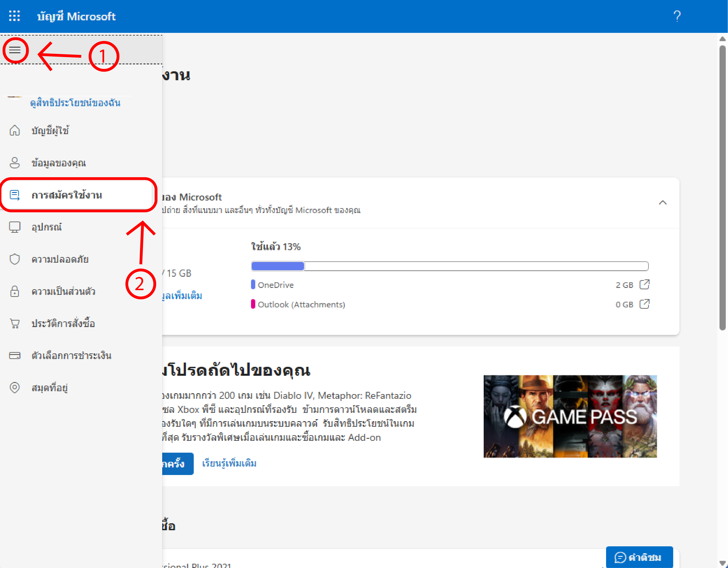Image resolution: width=728 pixels, height=568 pixels.
Task: Collapse the Microsoft storage card chevron
Action: (x=663, y=203)
